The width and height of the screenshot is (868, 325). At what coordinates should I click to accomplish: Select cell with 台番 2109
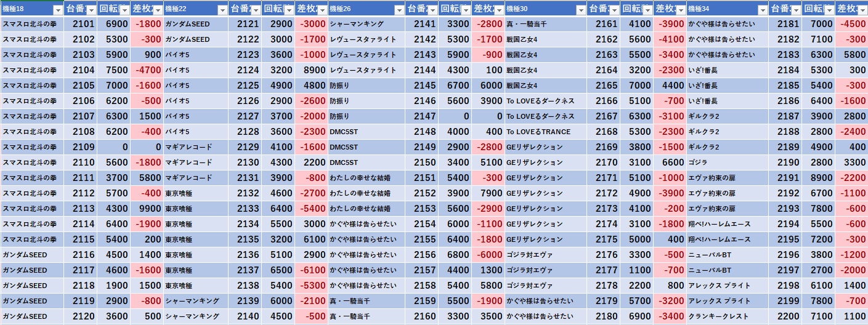[x=81, y=147]
